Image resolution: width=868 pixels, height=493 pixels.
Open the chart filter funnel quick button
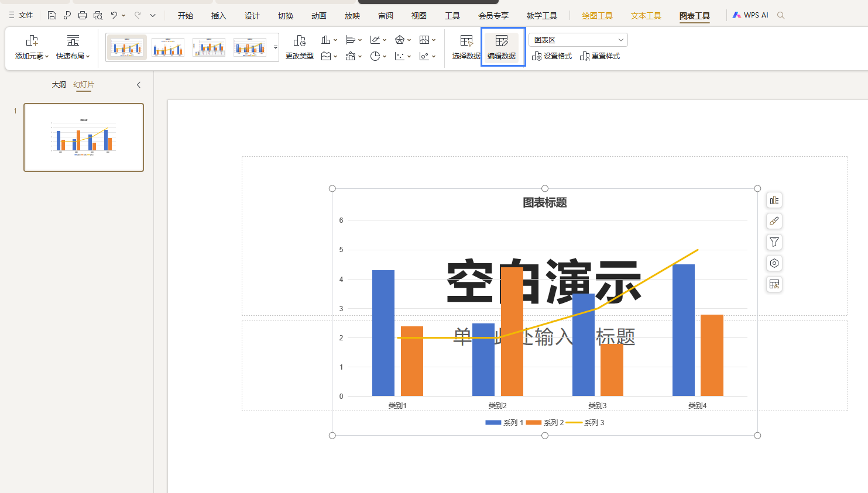(774, 242)
